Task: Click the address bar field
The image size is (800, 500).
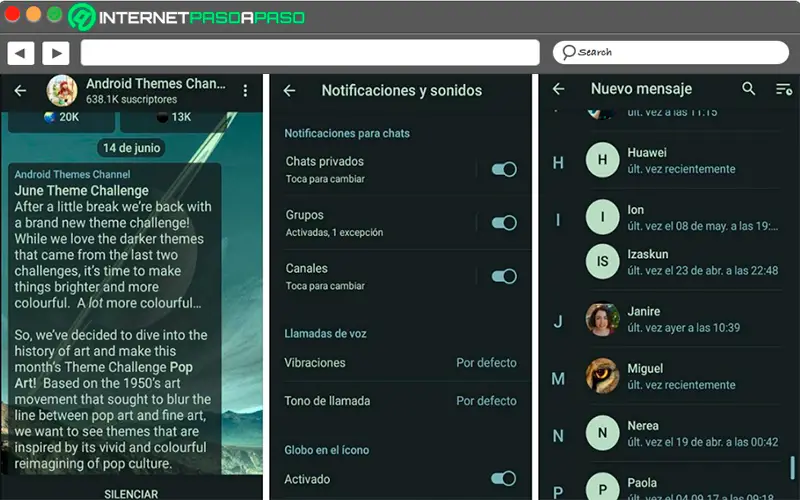Action: tap(310, 53)
